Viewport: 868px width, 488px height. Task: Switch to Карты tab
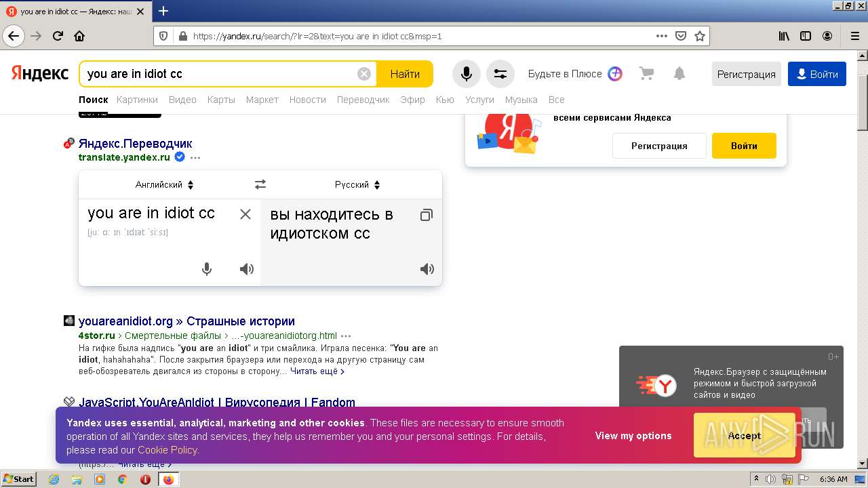[221, 100]
